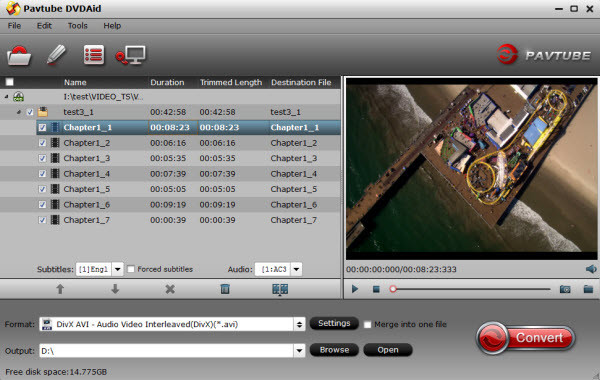Click the move down arrow icon
This screenshot has height=380, width=600.
pyautogui.click(x=115, y=289)
